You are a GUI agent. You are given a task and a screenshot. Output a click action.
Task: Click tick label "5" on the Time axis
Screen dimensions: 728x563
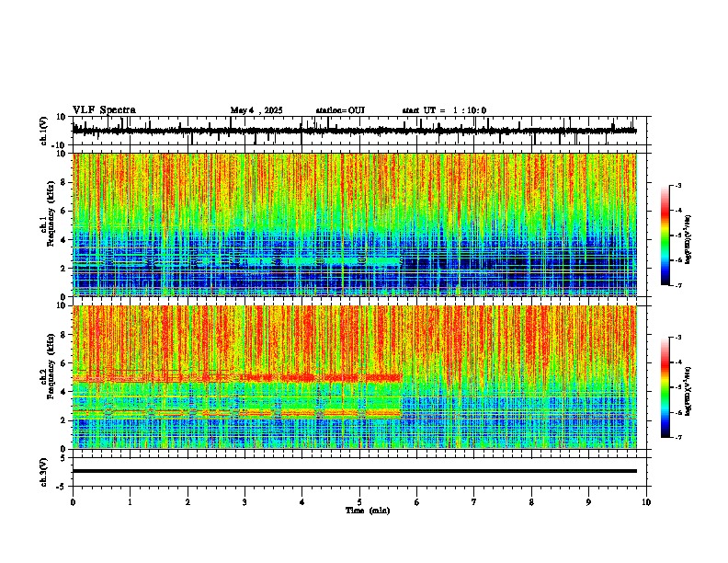(359, 501)
